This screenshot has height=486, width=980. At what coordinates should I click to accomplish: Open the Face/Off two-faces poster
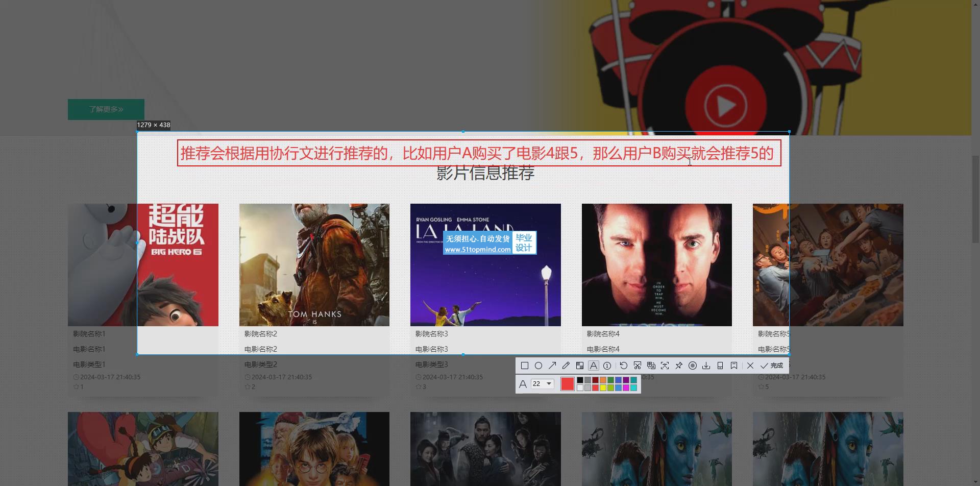coord(657,265)
